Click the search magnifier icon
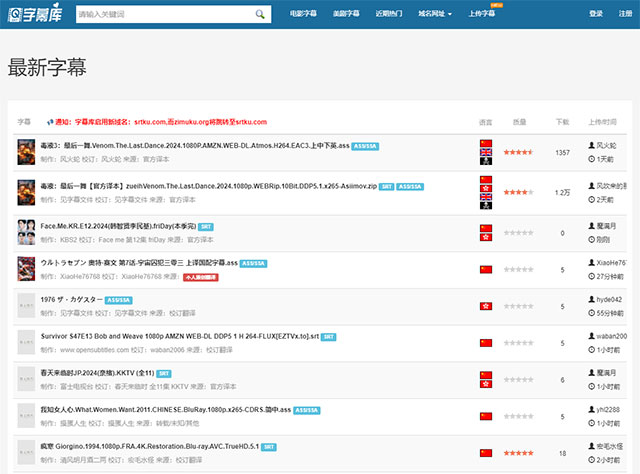640x474 pixels. pos(260,15)
